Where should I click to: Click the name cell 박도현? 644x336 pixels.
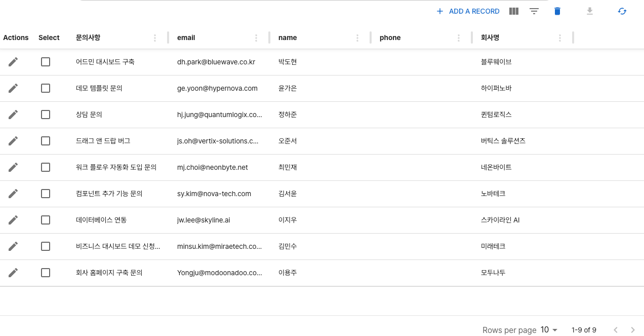288,62
